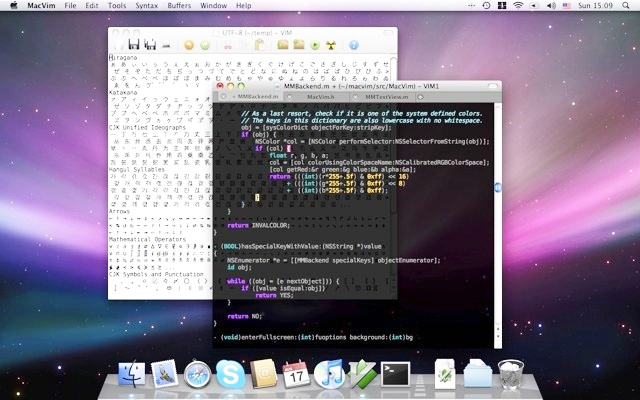Image resolution: width=640 pixels, height=400 pixels.
Task: Close the MMBackend.m tab
Action: pos(223,97)
